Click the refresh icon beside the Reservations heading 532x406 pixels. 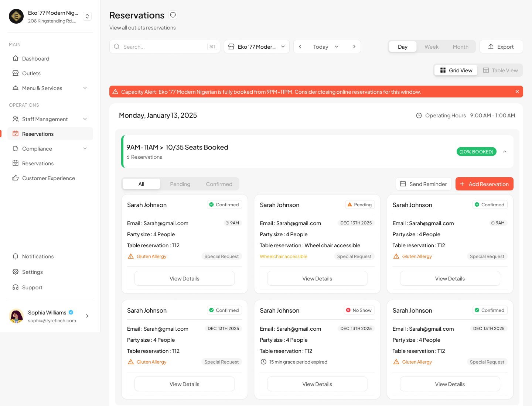click(173, 15)
